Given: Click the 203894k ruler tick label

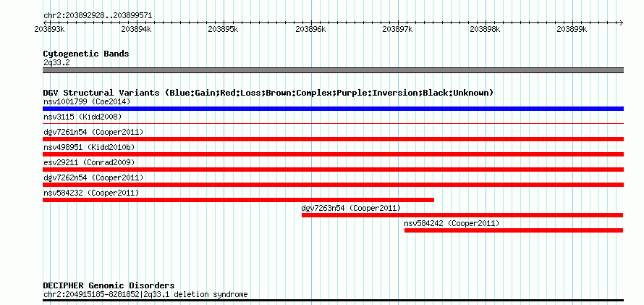Looking at the screenshot, I should point(136,29).
